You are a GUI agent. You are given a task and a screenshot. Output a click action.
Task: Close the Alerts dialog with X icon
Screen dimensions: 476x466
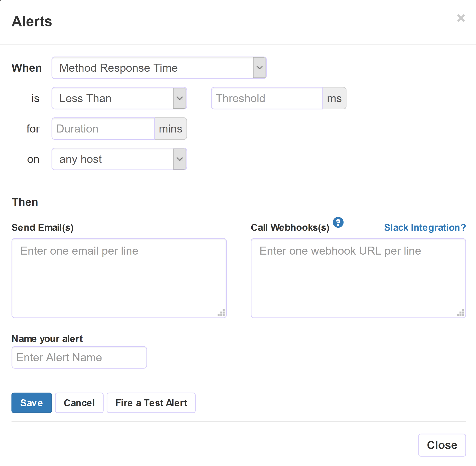461,18
